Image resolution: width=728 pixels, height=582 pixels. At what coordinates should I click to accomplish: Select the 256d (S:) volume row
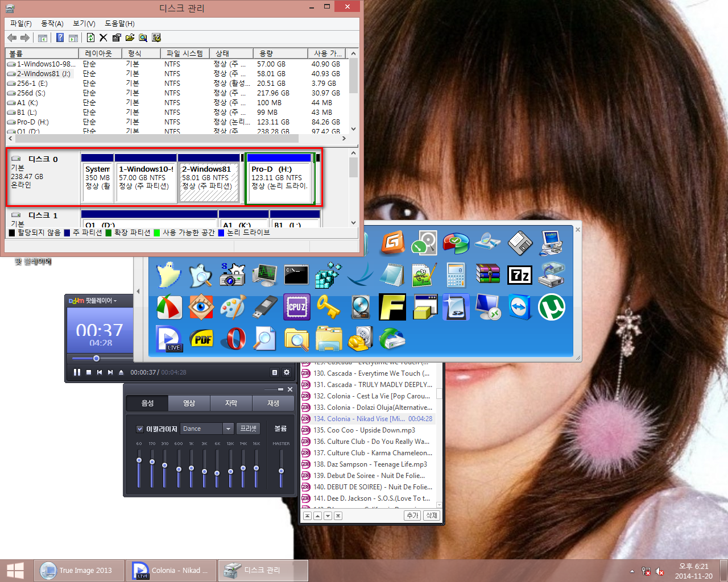[x=177, y=93]
